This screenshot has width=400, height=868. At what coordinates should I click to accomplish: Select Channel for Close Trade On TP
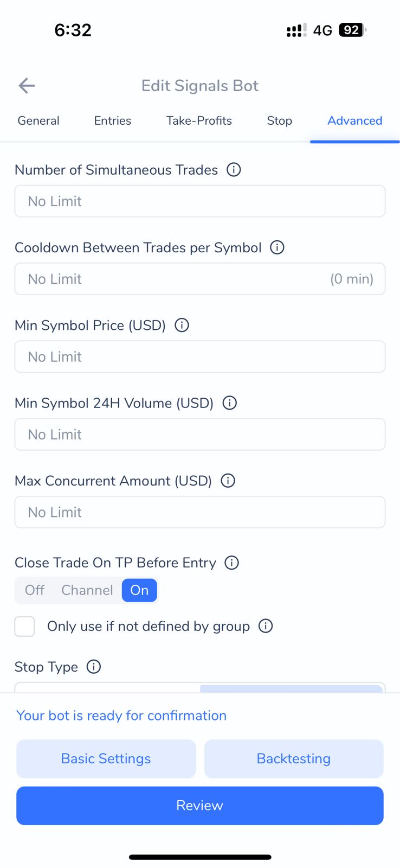point(87,590)
